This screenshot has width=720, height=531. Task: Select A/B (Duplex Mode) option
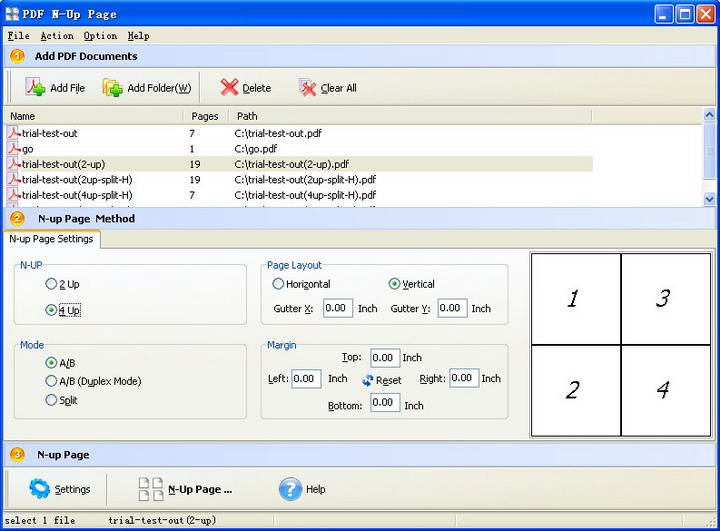pos(51,381)
